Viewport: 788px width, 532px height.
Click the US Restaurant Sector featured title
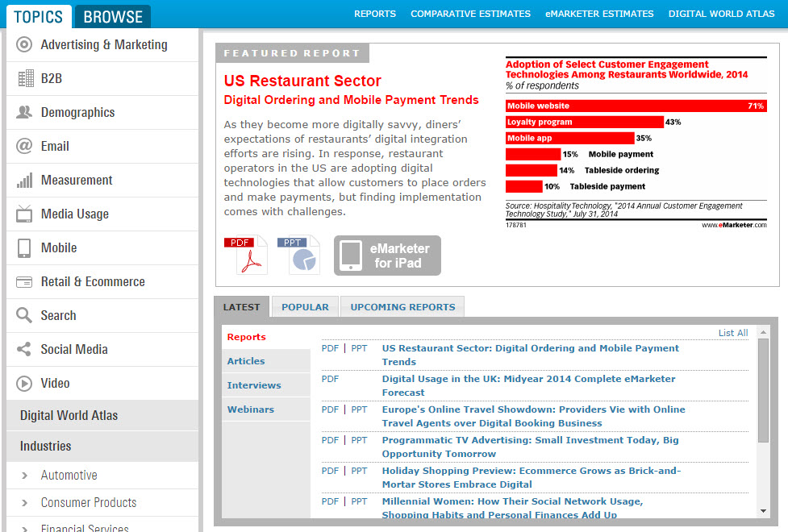pyautogui.click(x=302, y=81)
